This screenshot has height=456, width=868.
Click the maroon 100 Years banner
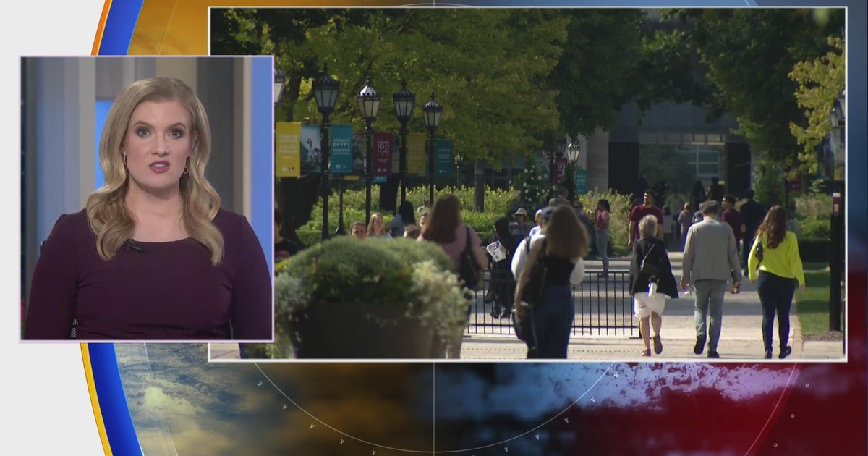[383, 154]
